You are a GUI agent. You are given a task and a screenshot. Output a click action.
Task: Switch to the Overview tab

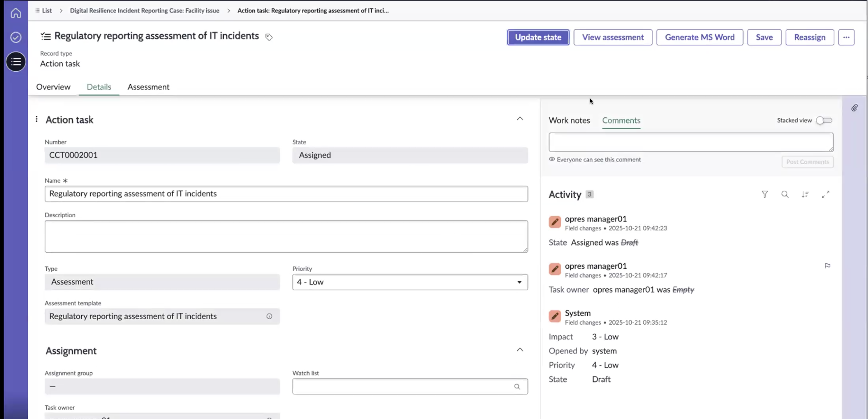(53, 87)
